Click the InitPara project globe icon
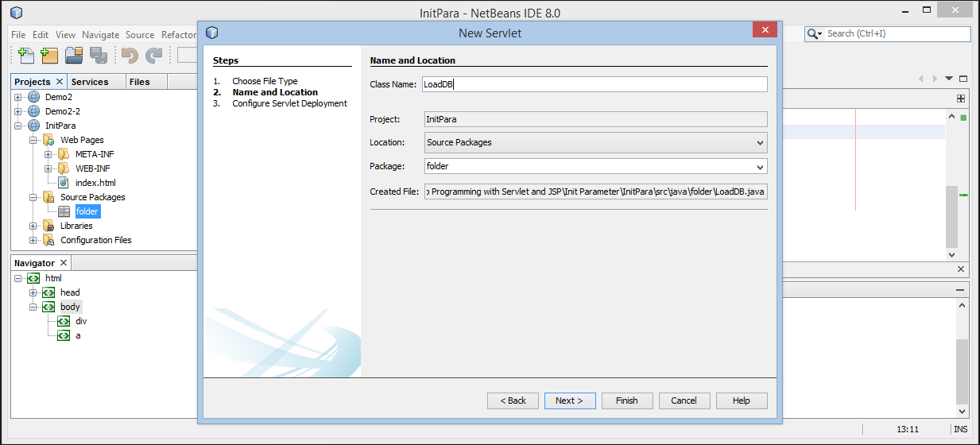This screenshot has height=445, width=980. click(33, 126)
